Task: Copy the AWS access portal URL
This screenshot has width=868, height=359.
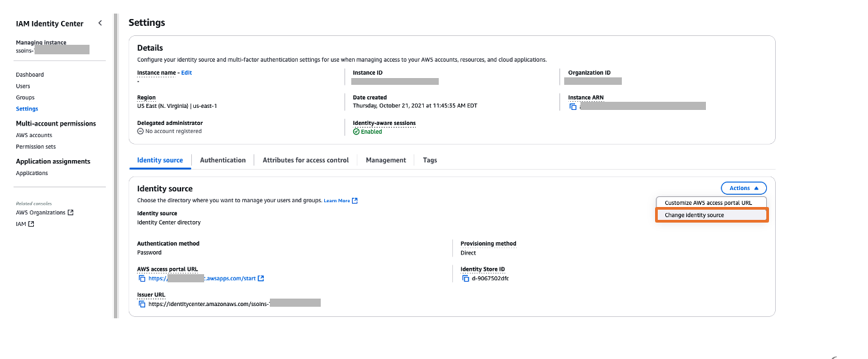Action: coord(142,278)
